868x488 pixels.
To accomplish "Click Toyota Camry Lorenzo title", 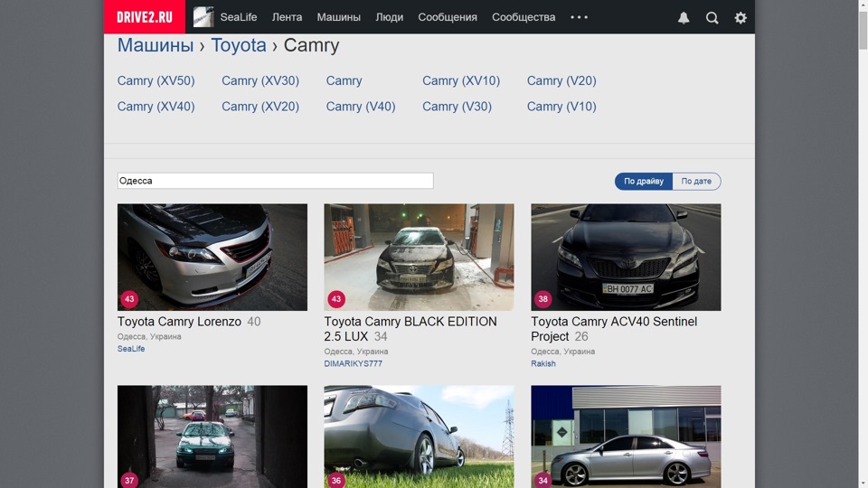I will click(179, 322).
